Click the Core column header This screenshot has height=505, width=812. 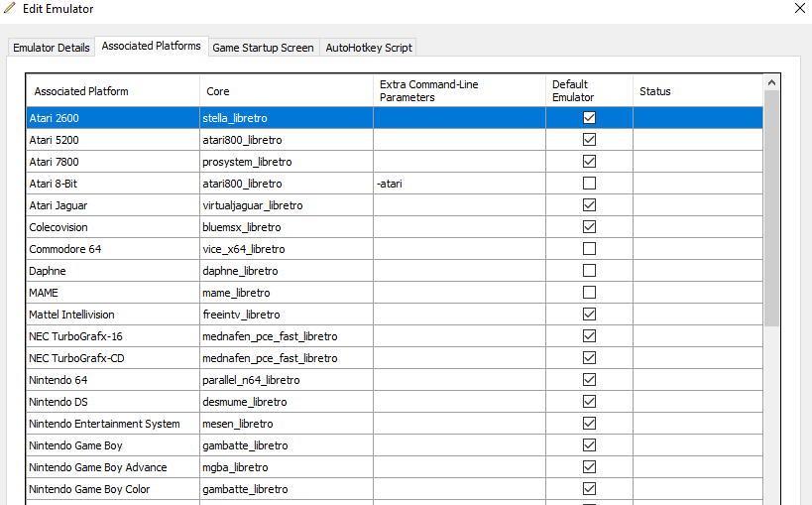click(287, 90)
